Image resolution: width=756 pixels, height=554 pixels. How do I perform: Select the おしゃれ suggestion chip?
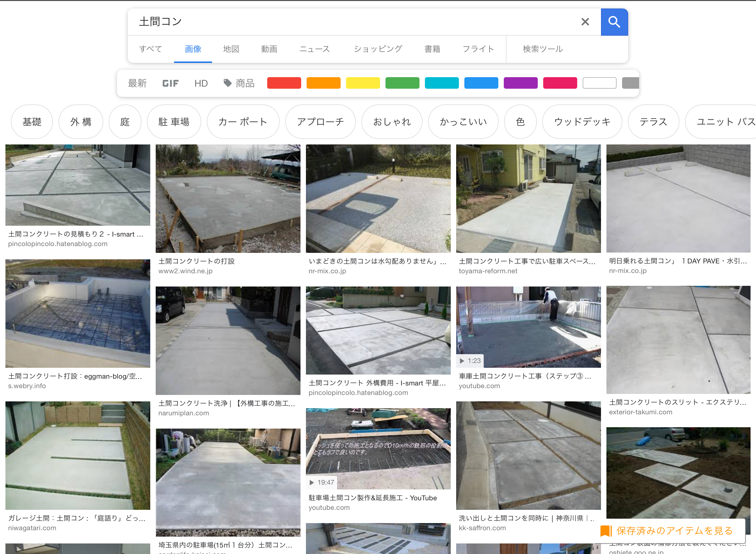[392, 122]
